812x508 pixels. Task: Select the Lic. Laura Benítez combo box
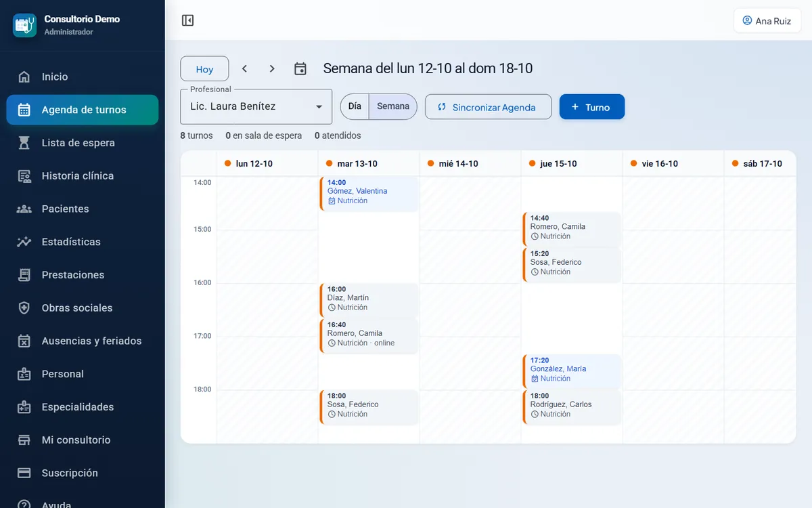[x=256, y=107]
